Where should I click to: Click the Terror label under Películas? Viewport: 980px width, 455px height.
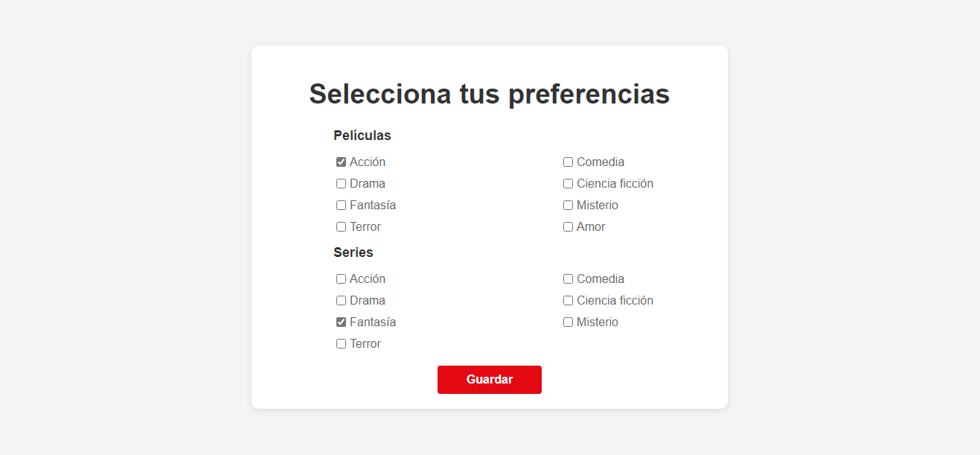[365, 226]
